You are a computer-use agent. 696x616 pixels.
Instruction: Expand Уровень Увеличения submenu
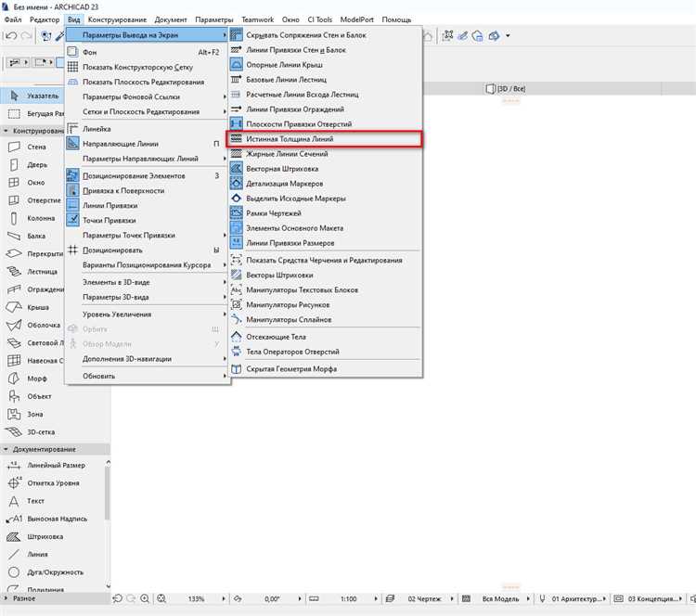click(x=147, y=314)
